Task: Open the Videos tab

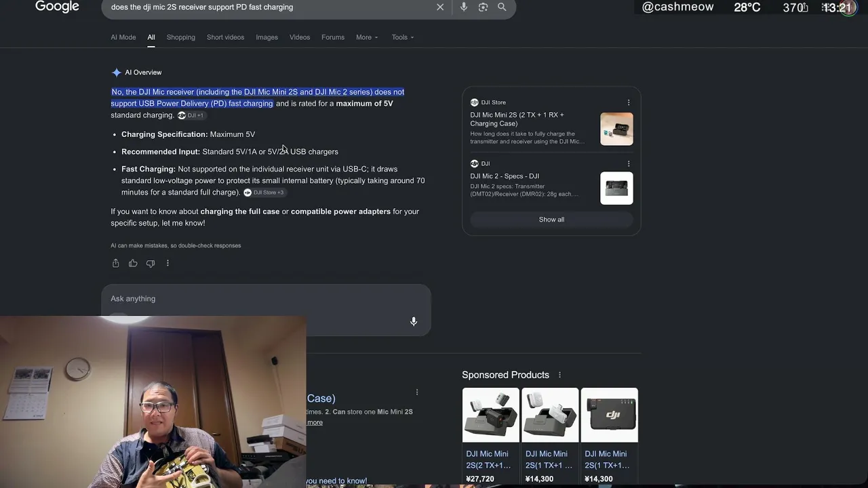Action: (x=300, y=37)
